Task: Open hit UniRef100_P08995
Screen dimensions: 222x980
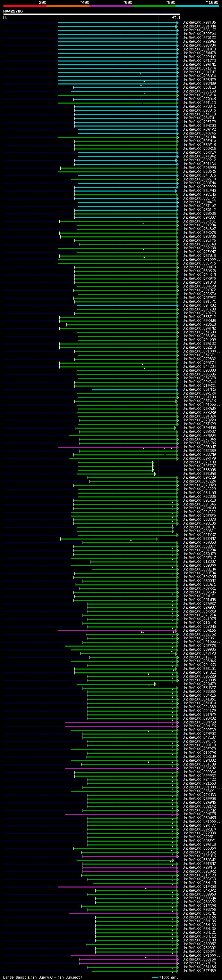Action: [199, 168]
